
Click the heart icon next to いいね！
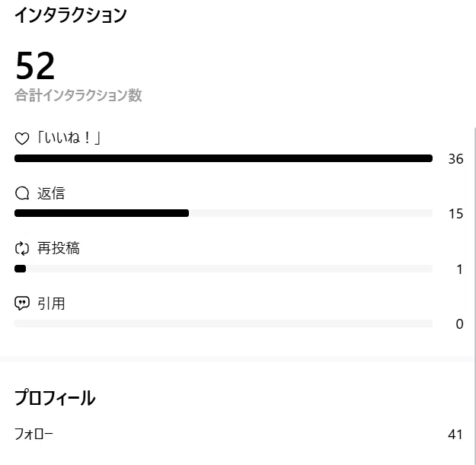[22, 139]
